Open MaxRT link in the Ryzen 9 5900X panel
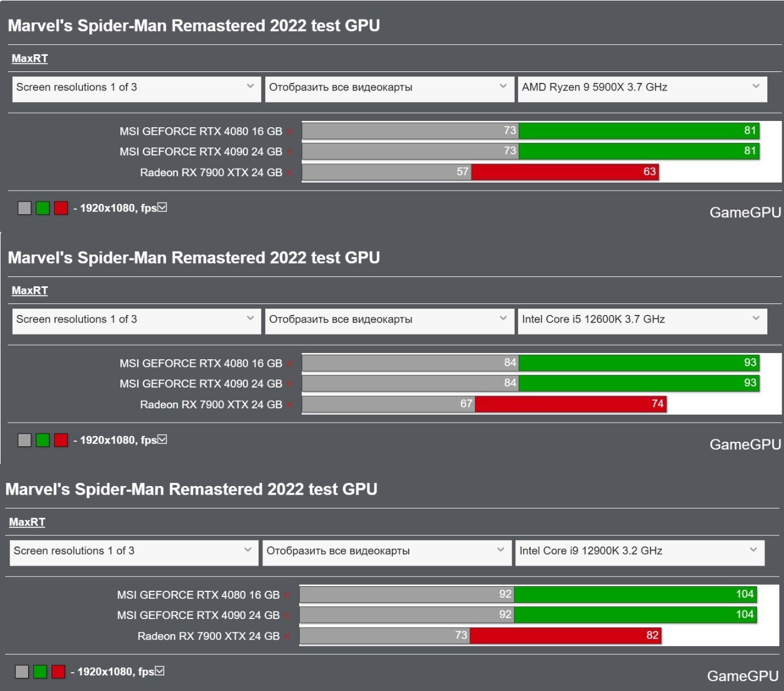Viewport: 784px width, 691px height. [30, 58]
